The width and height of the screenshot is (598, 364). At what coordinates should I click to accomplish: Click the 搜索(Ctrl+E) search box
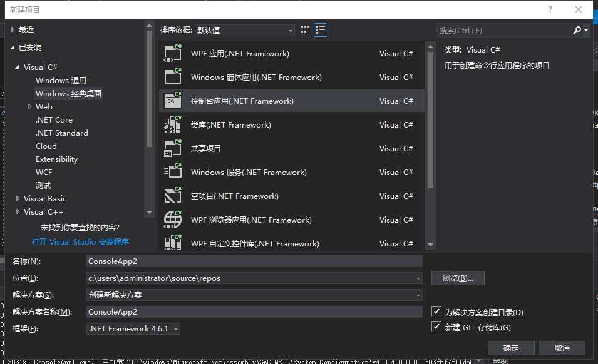pyautogui.click(x=504, y=31)
